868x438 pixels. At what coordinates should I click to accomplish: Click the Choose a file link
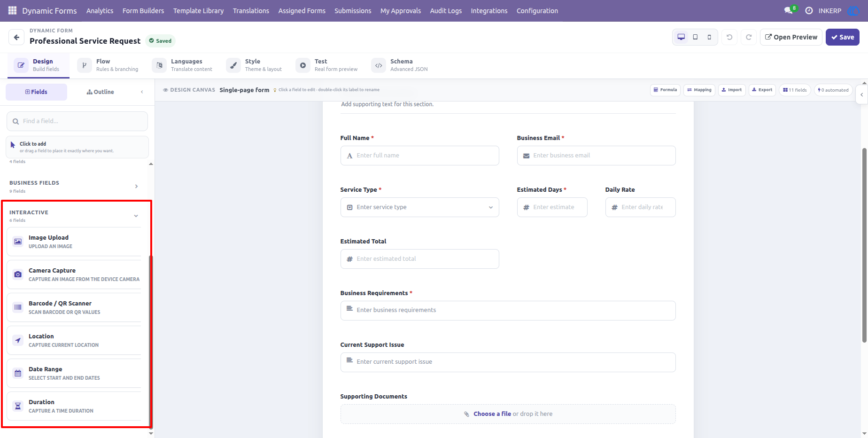pyautogui.click(x=492, y=414)
